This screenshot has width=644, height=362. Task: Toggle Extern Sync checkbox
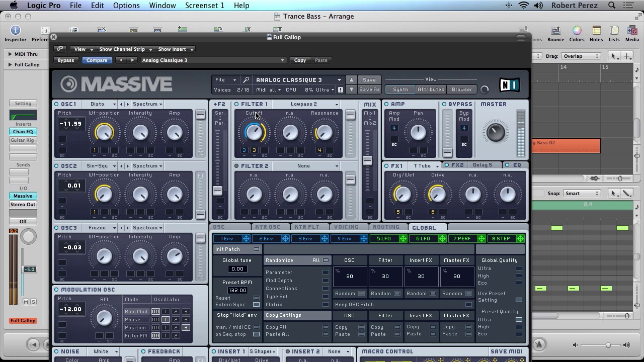tap(256, 305)
